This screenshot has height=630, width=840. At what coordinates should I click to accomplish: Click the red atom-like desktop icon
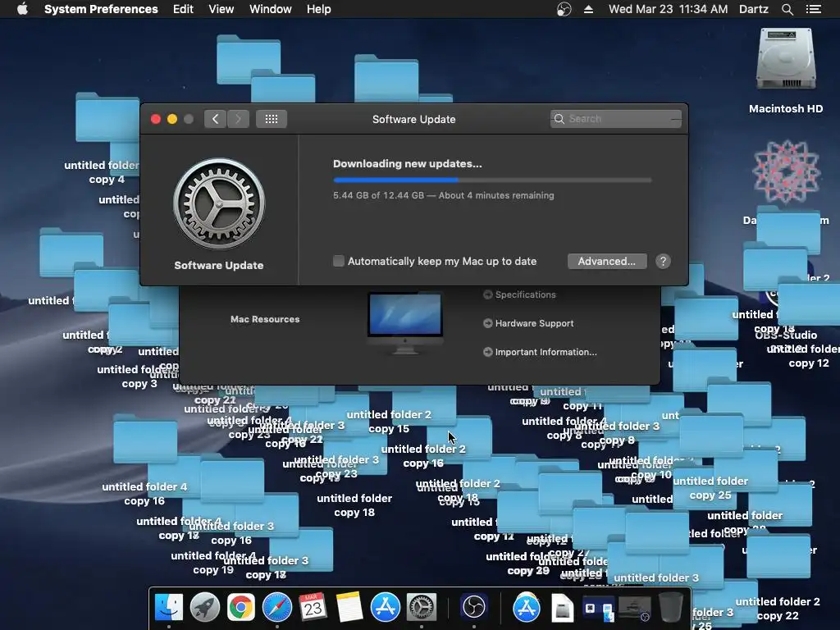[x=786, y=172]
